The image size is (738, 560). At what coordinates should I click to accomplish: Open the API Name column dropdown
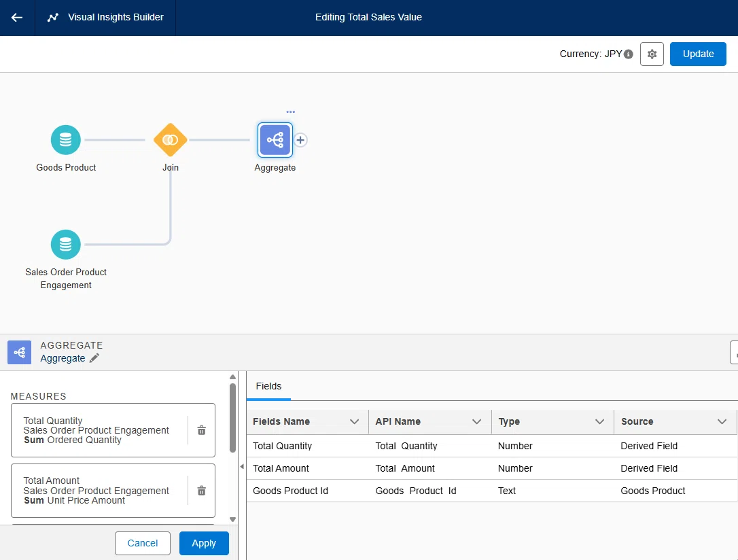click(477, 421)
